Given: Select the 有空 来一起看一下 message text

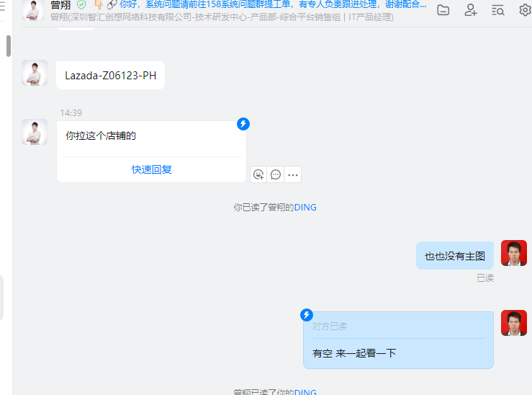Looking at the screenshot, I should click(x=354, y=353).
